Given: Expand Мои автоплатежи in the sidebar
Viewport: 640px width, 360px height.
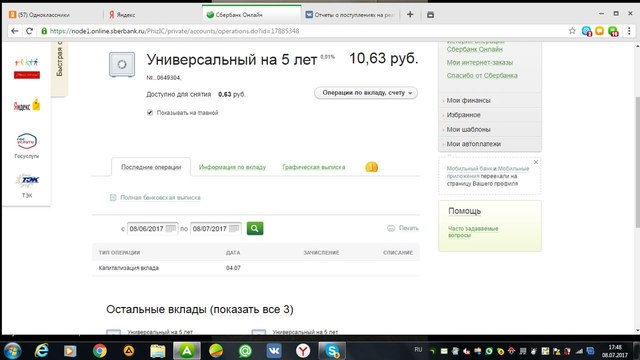Looking at the screenshot, I should click(473, 144).
